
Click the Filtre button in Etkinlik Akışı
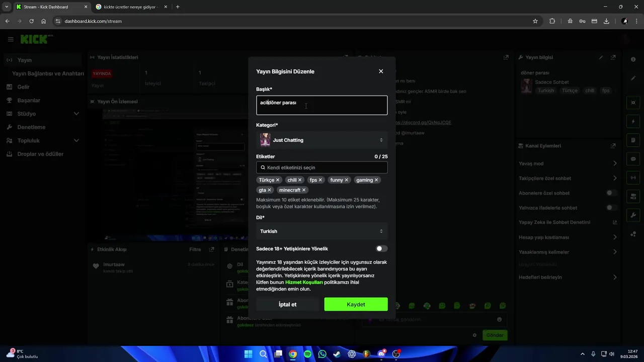tap(195, 249)
